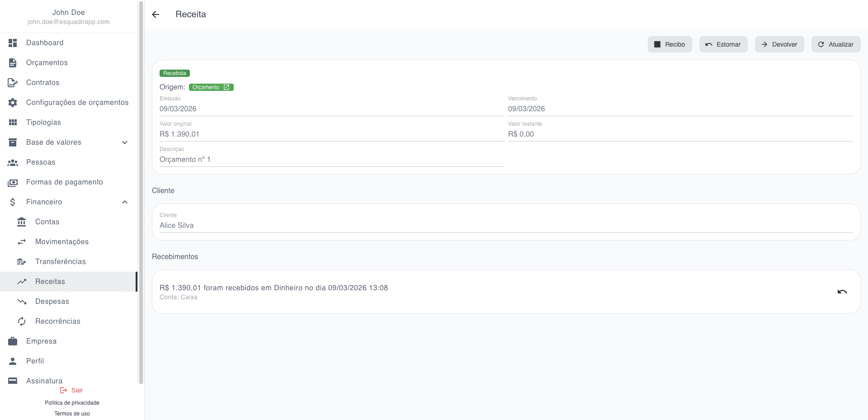868x420 pixels.
Task: Open the Contratos menu item
Action: click(x=68, y=83)
